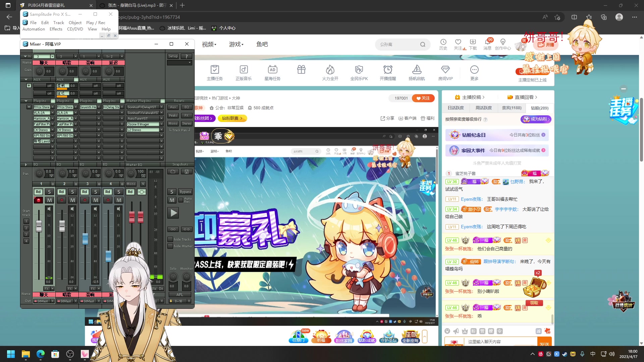Screen dimensions: 644x362
Task: Open the Seventh Heaven plug-in dropdown on track 3
Action: 99,107
